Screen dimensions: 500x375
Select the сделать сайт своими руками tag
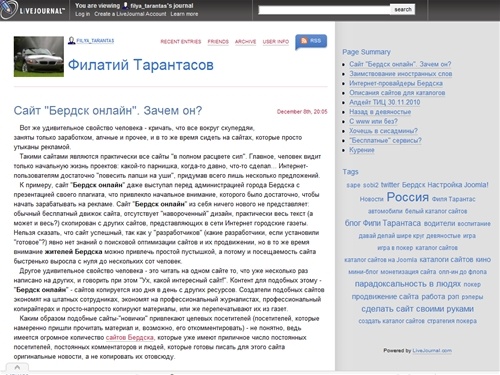[x=417, y=309]
